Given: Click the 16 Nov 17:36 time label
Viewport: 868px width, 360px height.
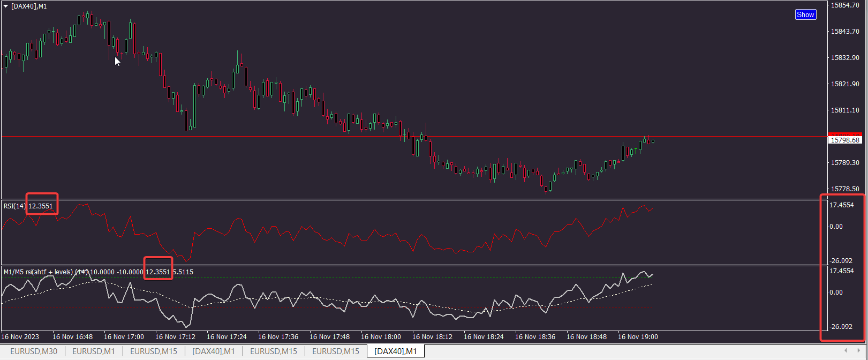Looking at the screenshot, I should pos(278,337).
